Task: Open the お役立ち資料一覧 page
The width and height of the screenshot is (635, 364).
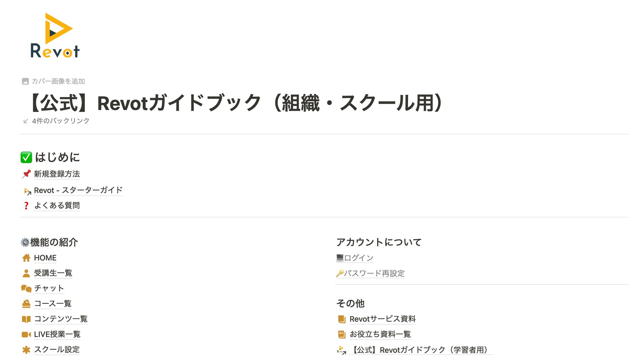Action: pyautogui.click(x=380, y=334)
